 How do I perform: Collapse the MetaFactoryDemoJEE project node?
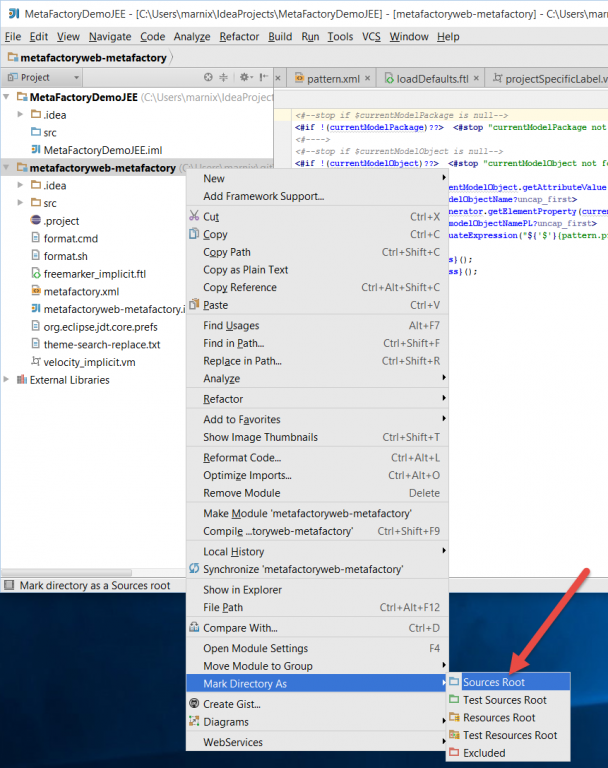point(8,97)
